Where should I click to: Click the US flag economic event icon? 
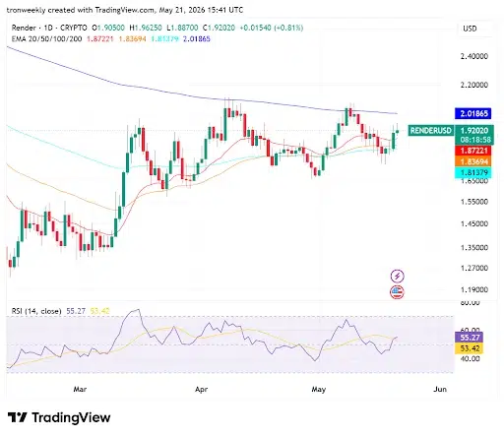click(x=397, y=292)
